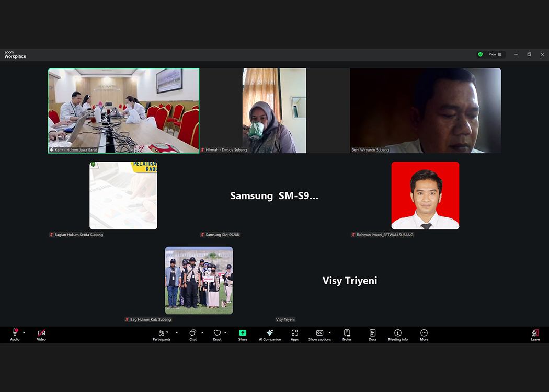Leave the meeting
Viewport: 549px width, 392px height.
535,335
